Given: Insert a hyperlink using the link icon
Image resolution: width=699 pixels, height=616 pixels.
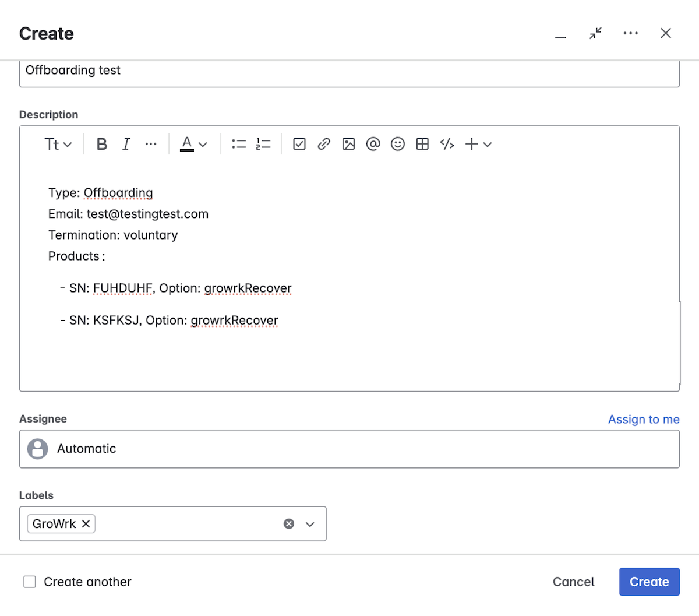Looking at the screenshot, I should coord(324,144).
